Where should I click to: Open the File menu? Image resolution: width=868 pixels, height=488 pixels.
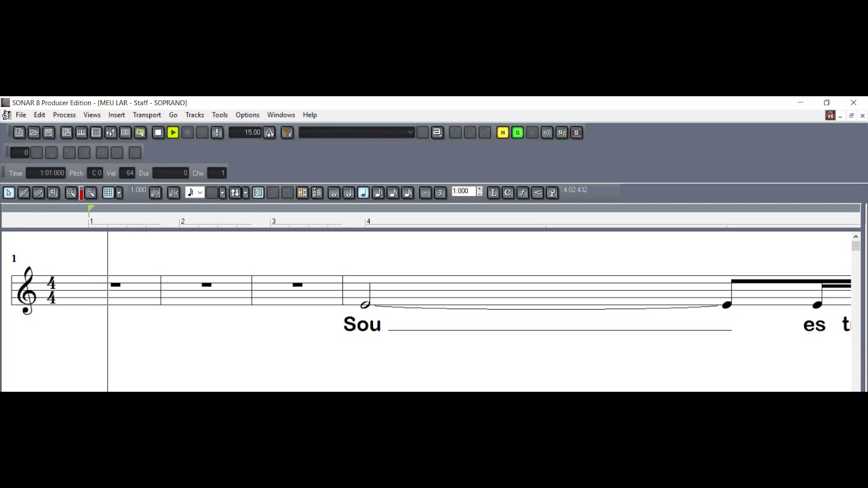coord(21,115)
